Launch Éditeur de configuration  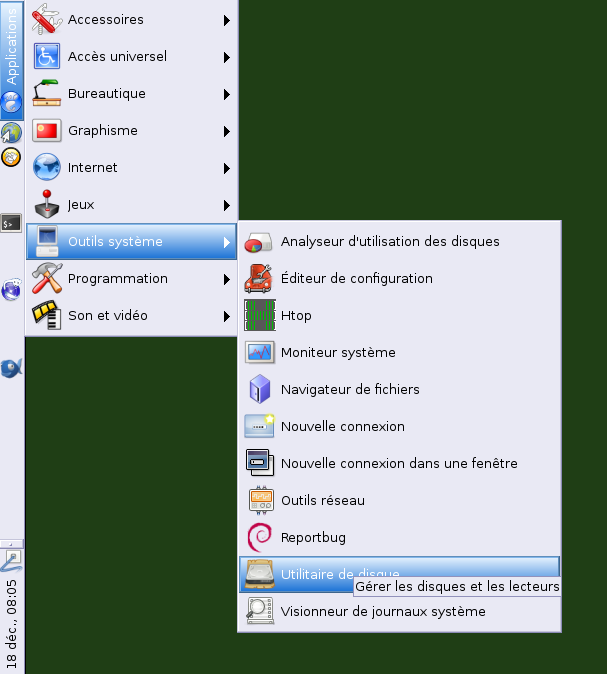coord(356,278)
